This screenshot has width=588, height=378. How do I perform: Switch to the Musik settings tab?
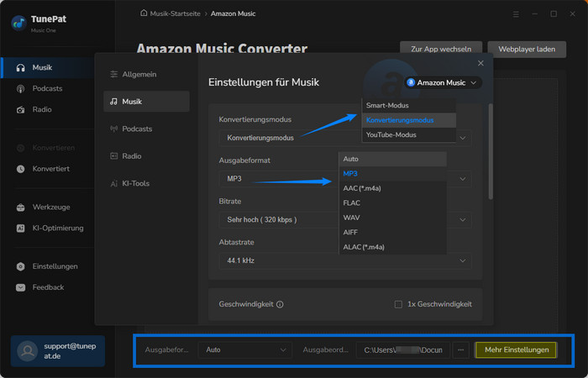146,102
